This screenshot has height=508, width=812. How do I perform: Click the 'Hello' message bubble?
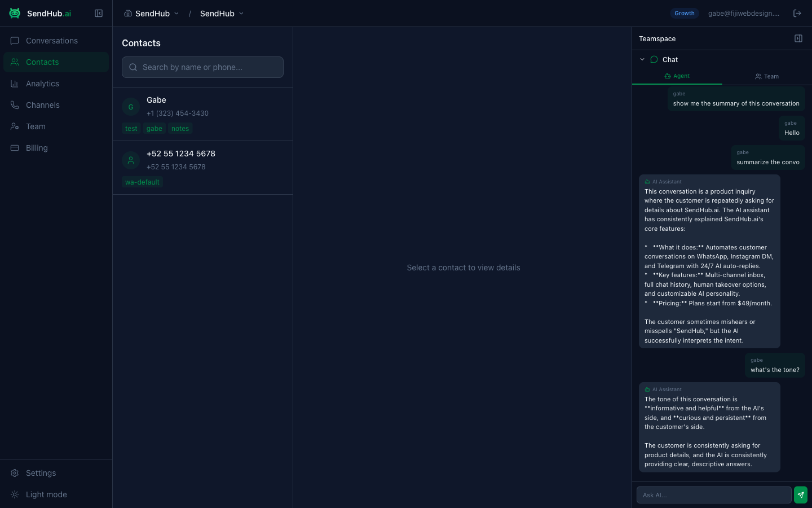(792, 128)
